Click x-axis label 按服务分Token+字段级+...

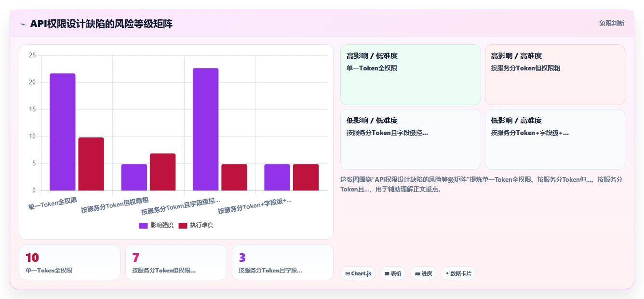[255, 206]
